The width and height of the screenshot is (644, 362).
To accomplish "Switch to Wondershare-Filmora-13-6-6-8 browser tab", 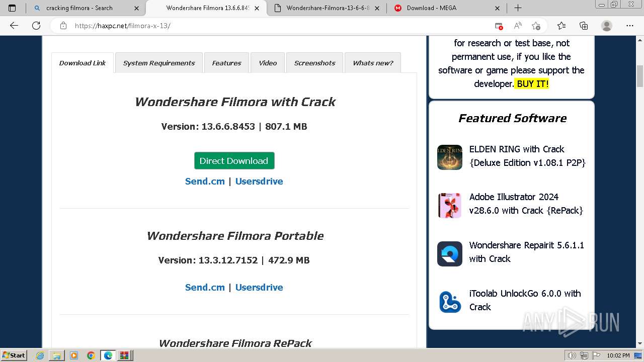I will pyautogui.click(x=328, y=8).
